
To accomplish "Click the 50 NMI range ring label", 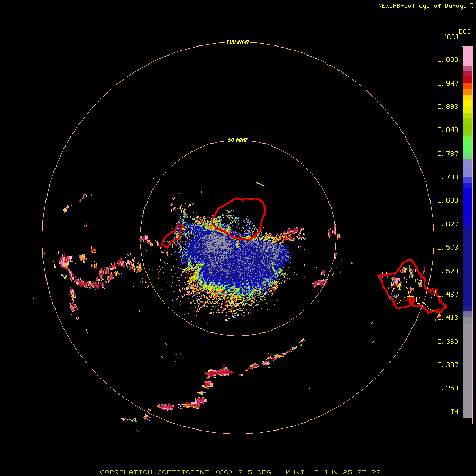I will pyautogui.click(x=237, y=140).
